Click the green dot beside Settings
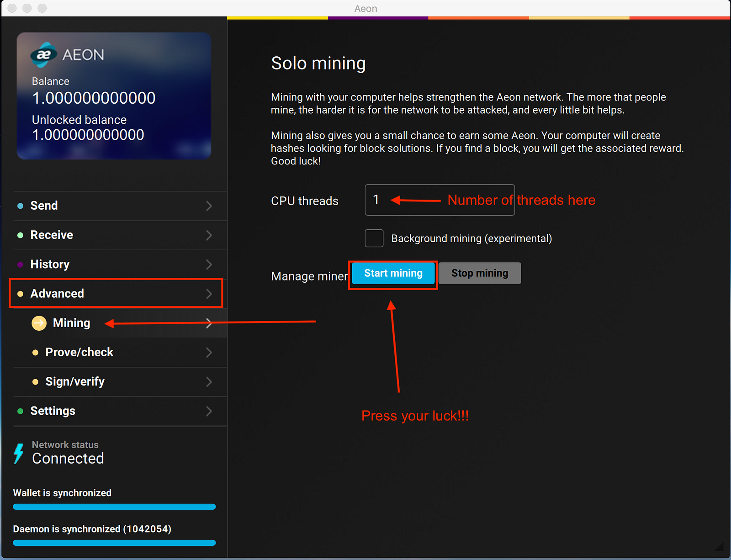Image resolution: width=731 pixels, height=560 pixels. click(20, 411)
